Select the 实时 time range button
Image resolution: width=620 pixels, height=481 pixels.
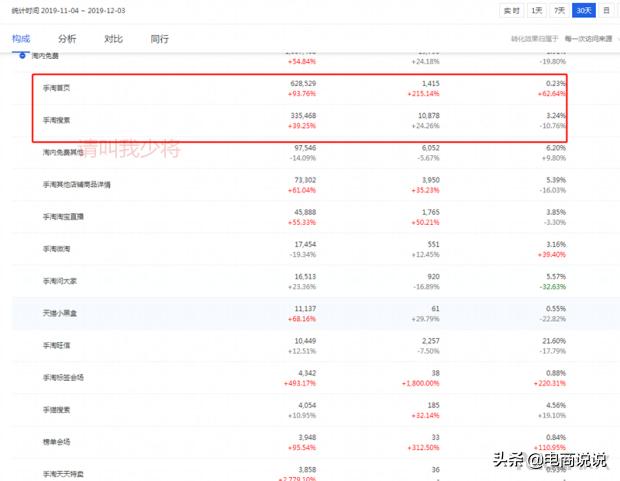pos(512,11)
